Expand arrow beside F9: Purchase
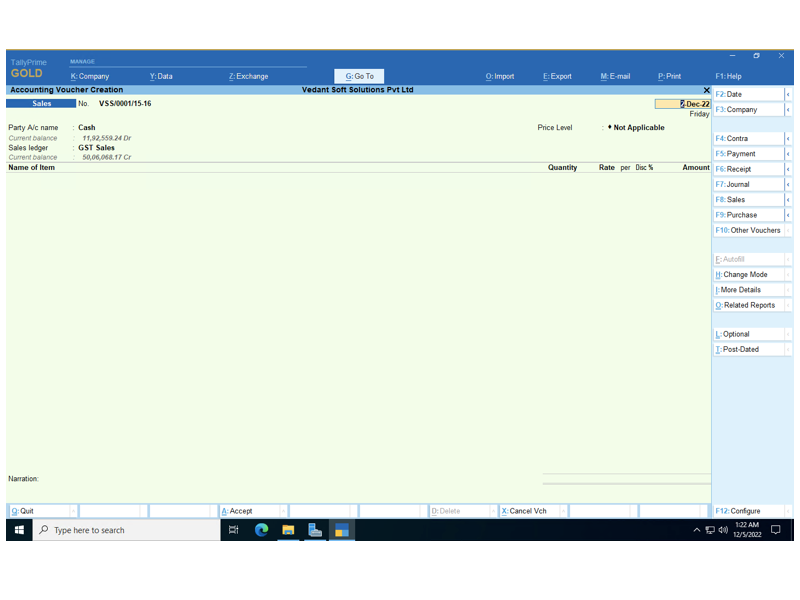This screenshot has width=800, height=600. [788, 215]
